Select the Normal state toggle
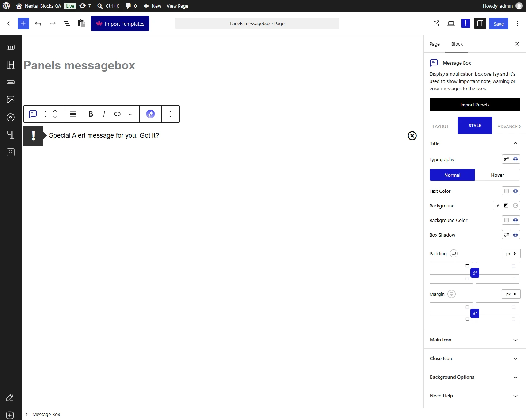The height and width of the screenshot is (420, 526). 452,175
